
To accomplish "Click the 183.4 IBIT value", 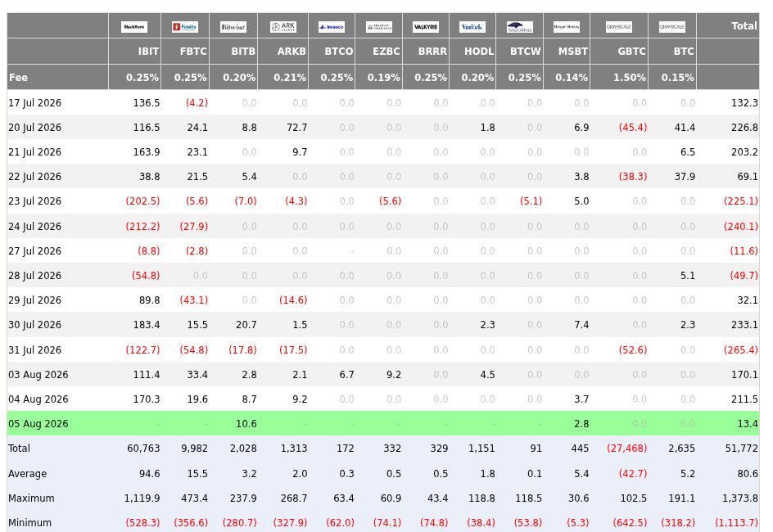I will 147,325.
